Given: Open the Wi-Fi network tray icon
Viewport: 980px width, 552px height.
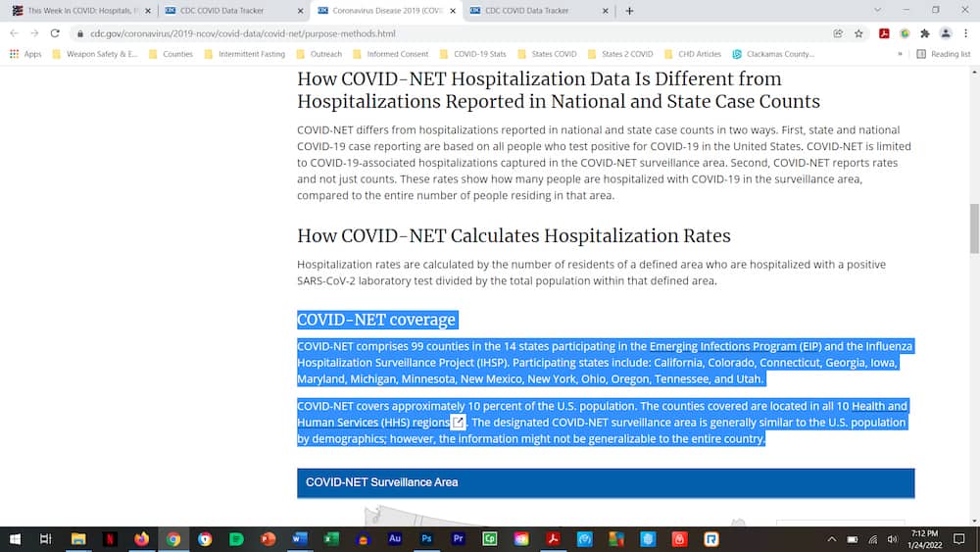Looking at the screenshot, I should [873, 539].
